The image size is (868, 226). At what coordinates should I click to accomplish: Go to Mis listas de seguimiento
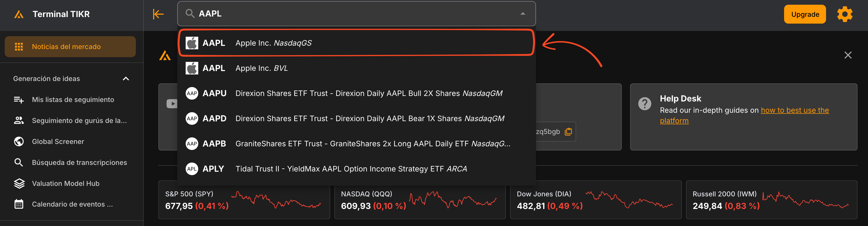pos(73,100)
